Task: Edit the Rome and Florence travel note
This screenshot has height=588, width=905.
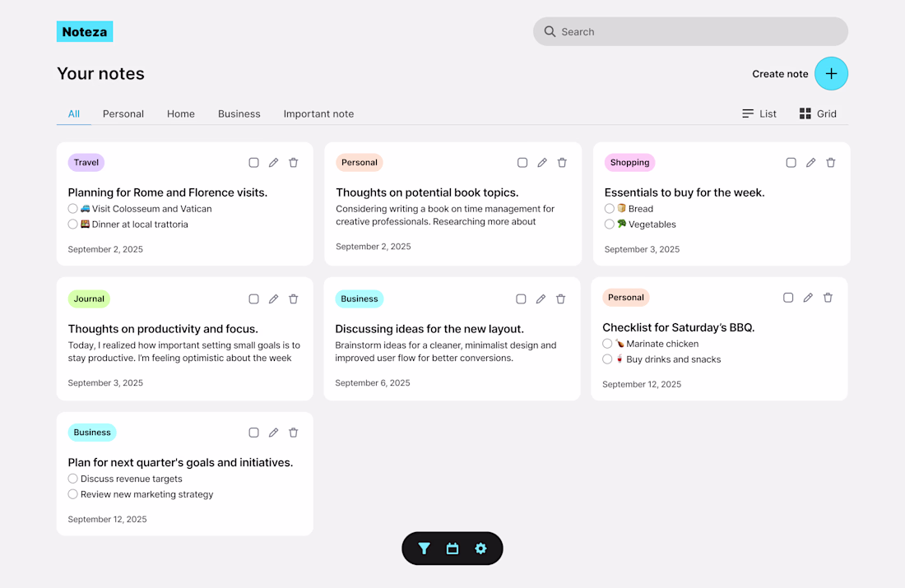Action: tap(274, 163)
